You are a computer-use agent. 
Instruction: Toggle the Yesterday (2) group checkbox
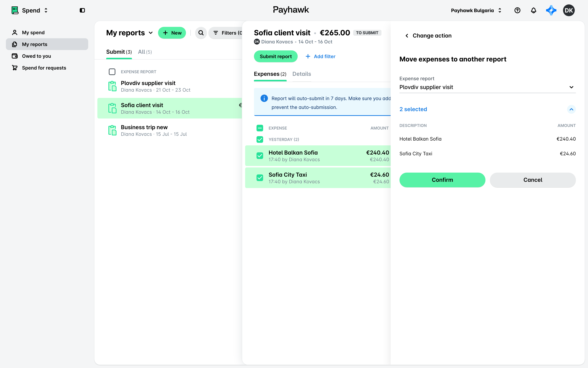(x=260, y=139)
